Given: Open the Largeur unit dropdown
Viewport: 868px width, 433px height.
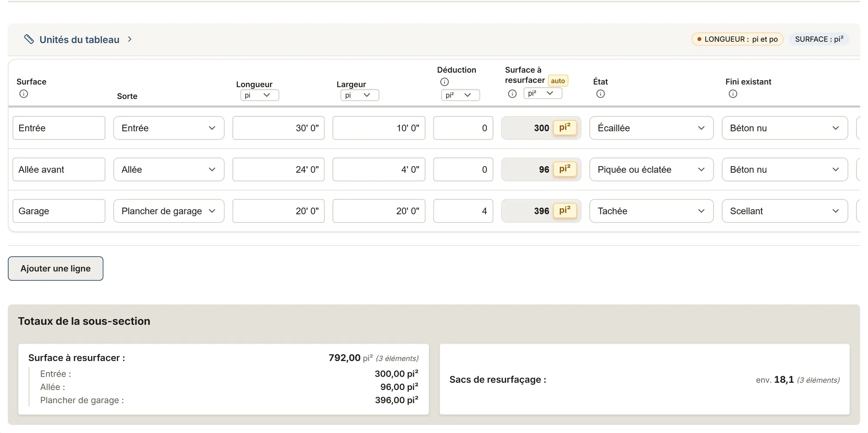Looking at the screenshot, I should [360, 95].
